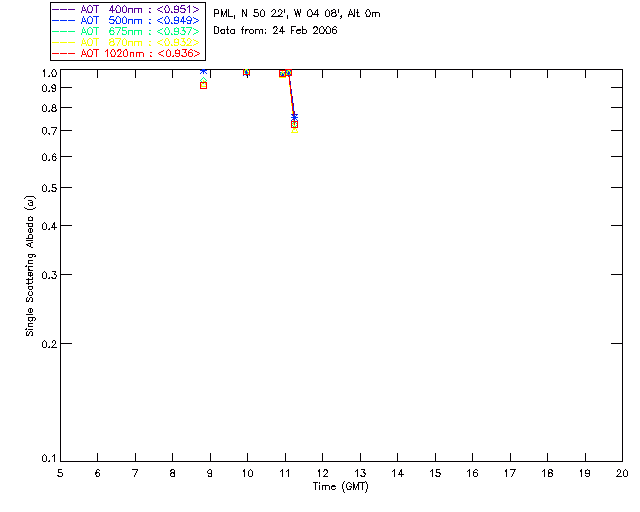Screen dimensions: 640x512
Task: Select the AOT 400nm legend entry
Action: 126,9
